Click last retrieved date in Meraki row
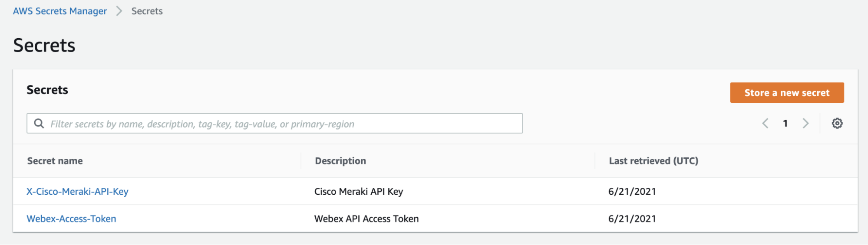 (x=632, y=191)
